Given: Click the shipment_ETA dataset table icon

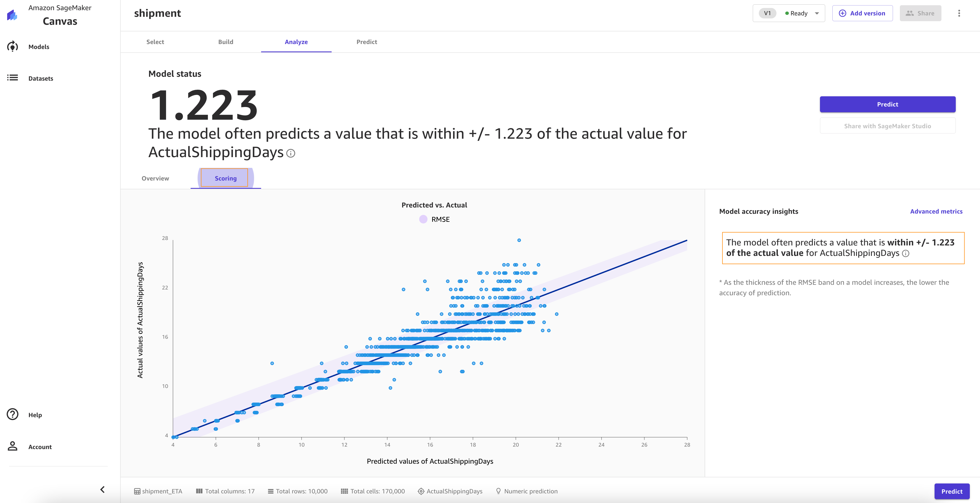Looking at the screenshot, I should (137, 491).
